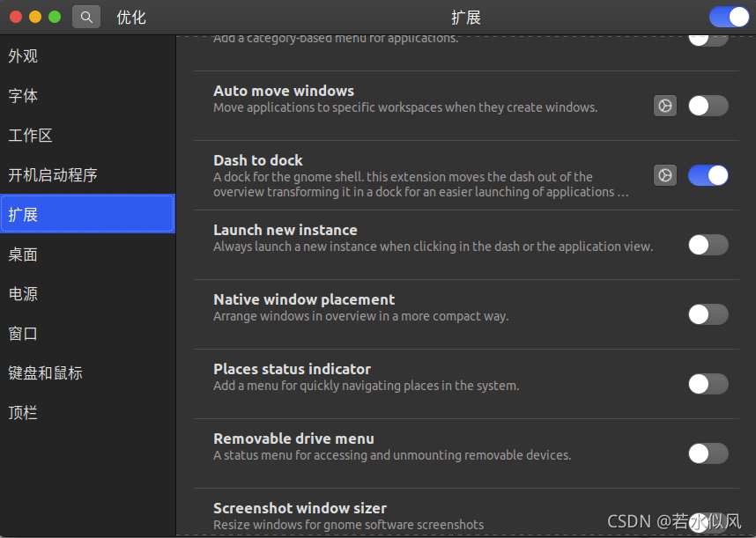
Task: Open Auto move windows settings gear
Action: pos(665,106)
